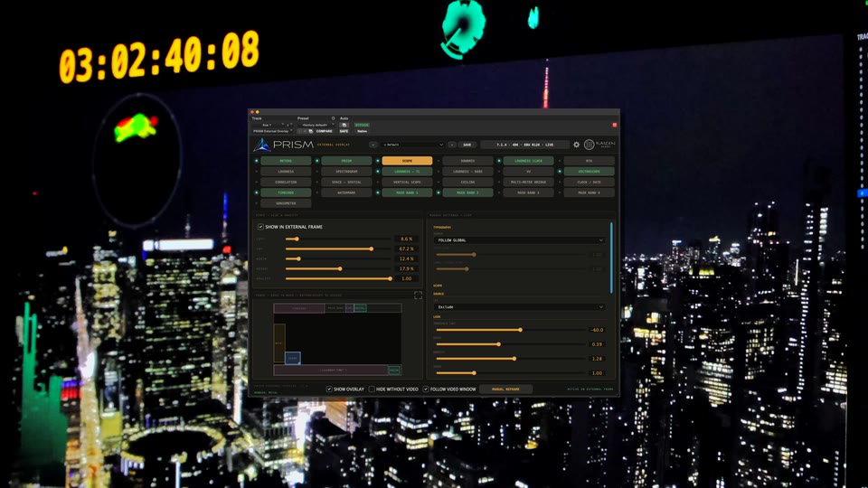Click the PRISM prism logo
Image resolution: width=868 pixels, height=488 pixels.
pyautogui.click(x=262, y=145)
